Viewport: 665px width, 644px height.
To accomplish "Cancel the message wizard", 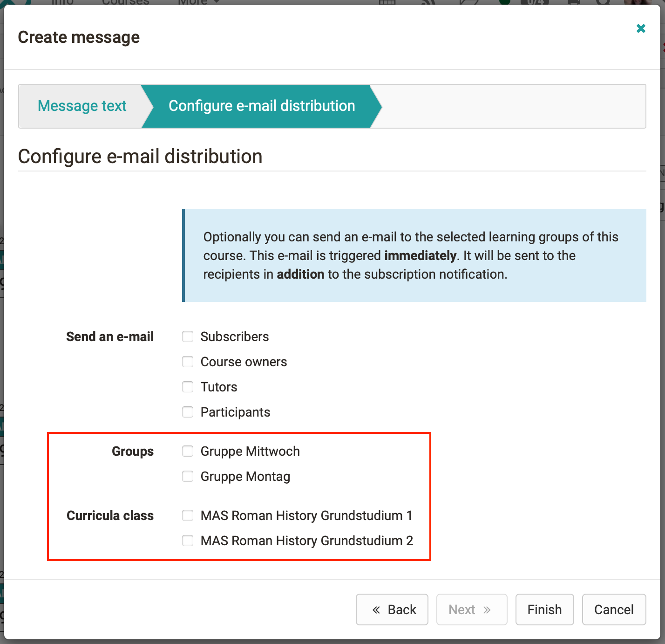I will tap(614, 610).
